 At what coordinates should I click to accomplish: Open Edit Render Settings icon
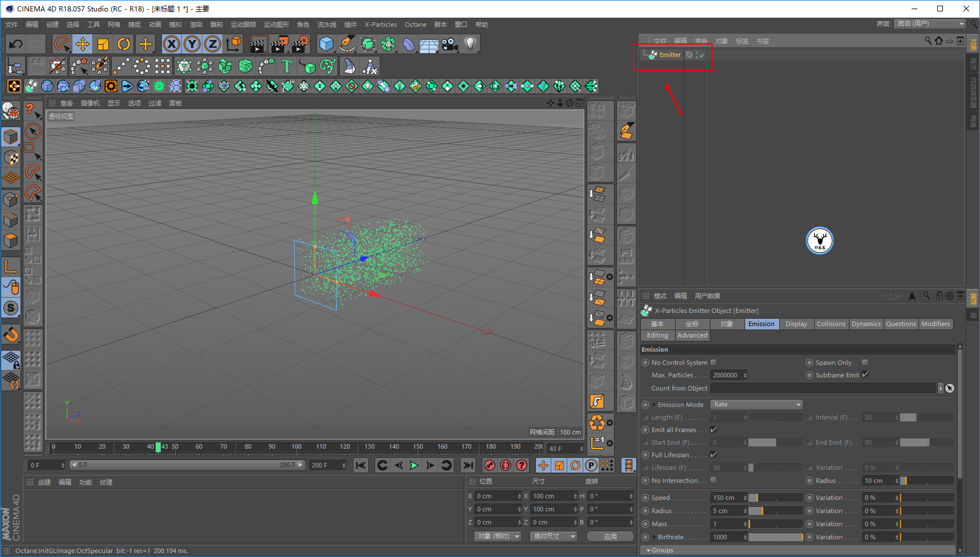point(300,44)
